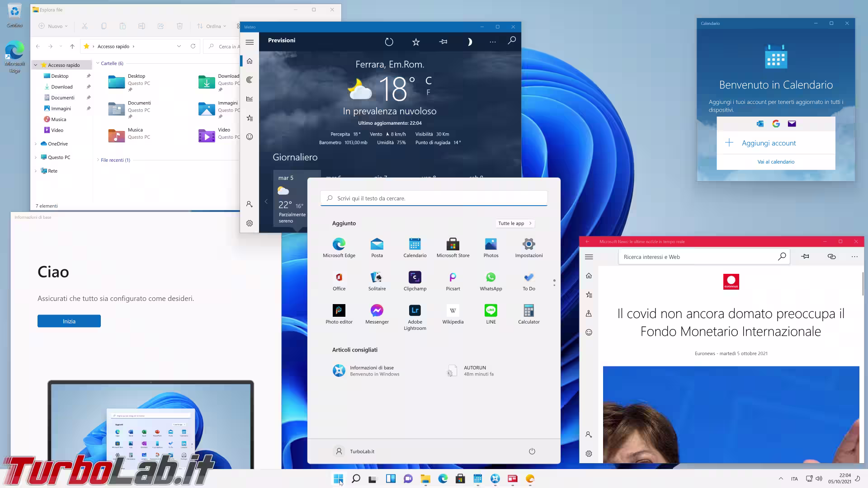Open Widgets from the taskbar
Image resolution: width=868 pixels, height=488 pixels.
pyautogui.click(x=391, y=479)
